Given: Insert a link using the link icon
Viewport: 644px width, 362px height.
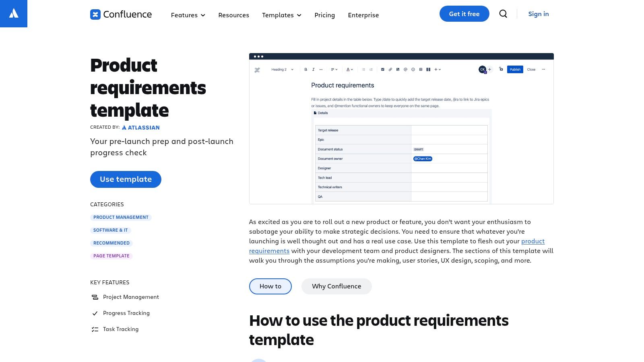Looking at the screenshot, I should tap(390, 69).
